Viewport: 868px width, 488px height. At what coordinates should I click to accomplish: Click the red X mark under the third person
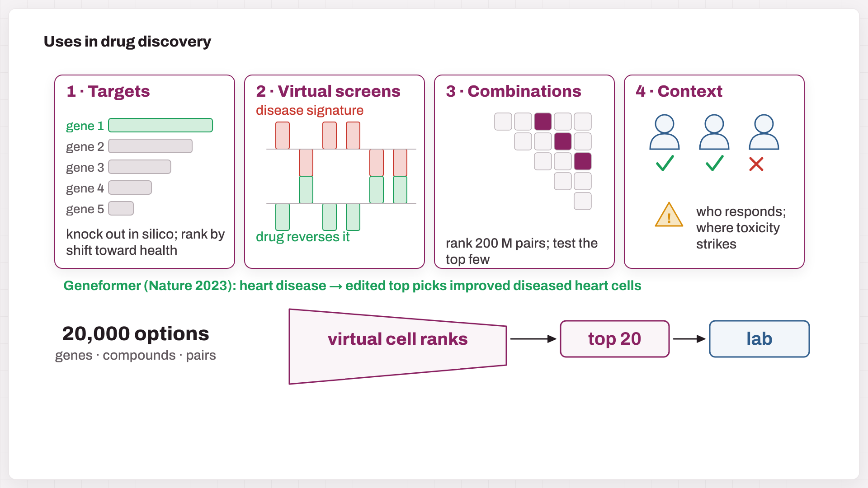tap(756, 164)
